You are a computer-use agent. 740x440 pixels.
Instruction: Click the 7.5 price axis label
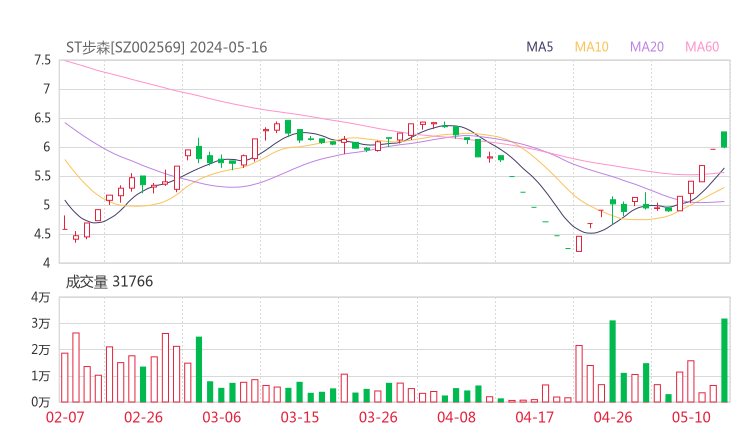pyautogui.click(x=42, y=60)
